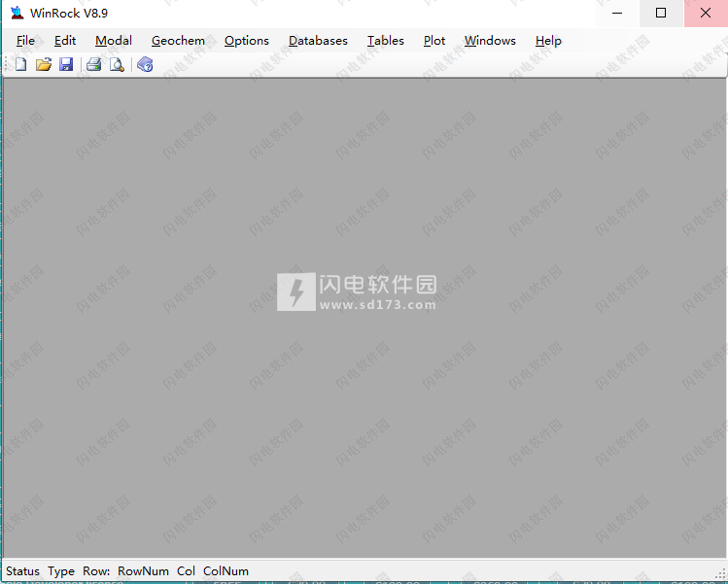The height and width of the screenshot is (584, 728).
Task: Open the Edit menu
Action: pyautogui.click(x=65, y=41)
